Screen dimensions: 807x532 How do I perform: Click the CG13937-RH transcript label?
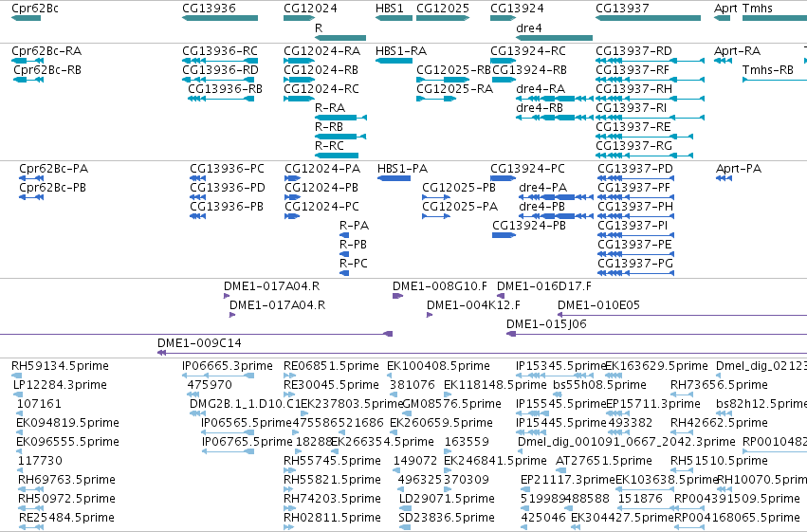[634, 89]
